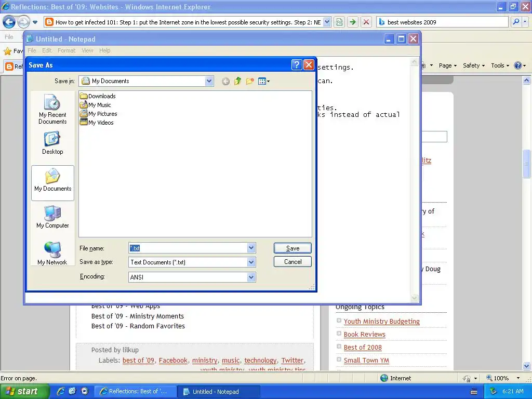Click the Facebook label link
This screenshot has width=532, height=399.
coord(173,361)
